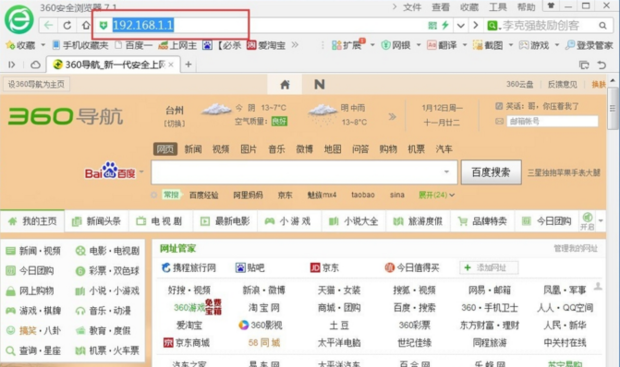Open 管理我的网址 link
The image size is (620, 367).
click(x=576, y=248)
